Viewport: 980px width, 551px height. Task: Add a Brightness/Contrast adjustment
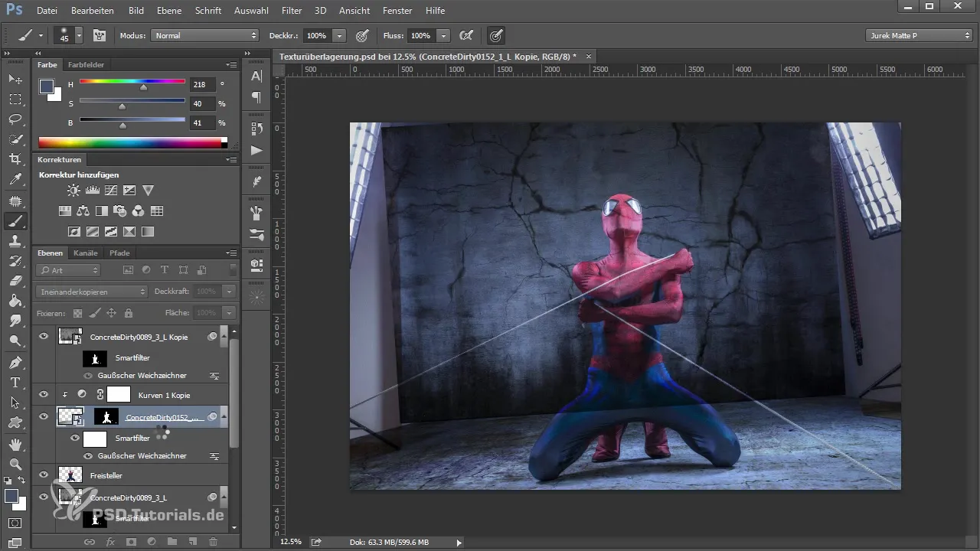73,190
